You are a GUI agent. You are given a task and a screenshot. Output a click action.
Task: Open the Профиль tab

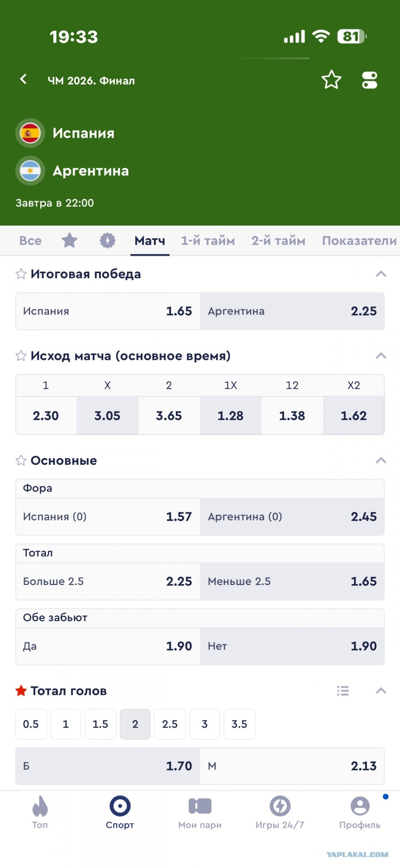click(360, 812)
